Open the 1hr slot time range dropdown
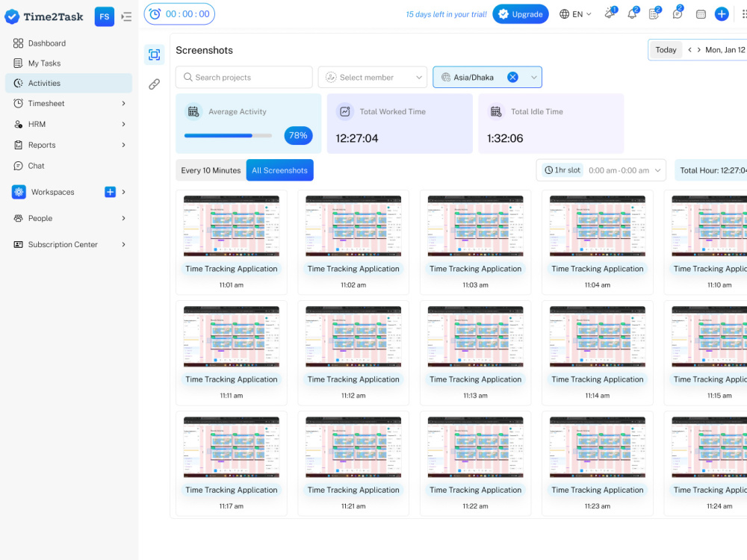Screen dimensions: 747x560 click(x=601, y=170)
